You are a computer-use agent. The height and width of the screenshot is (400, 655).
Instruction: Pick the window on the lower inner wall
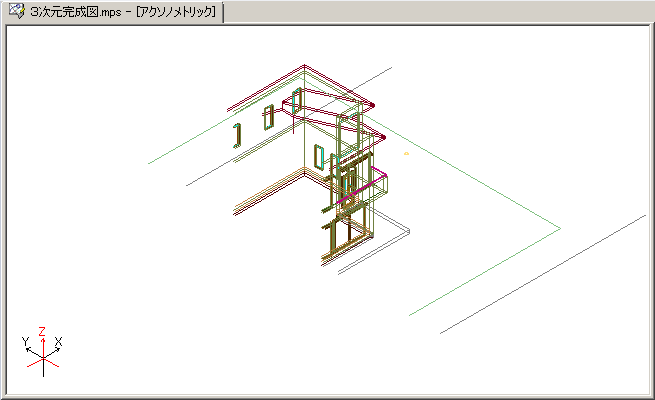[318, 157]
